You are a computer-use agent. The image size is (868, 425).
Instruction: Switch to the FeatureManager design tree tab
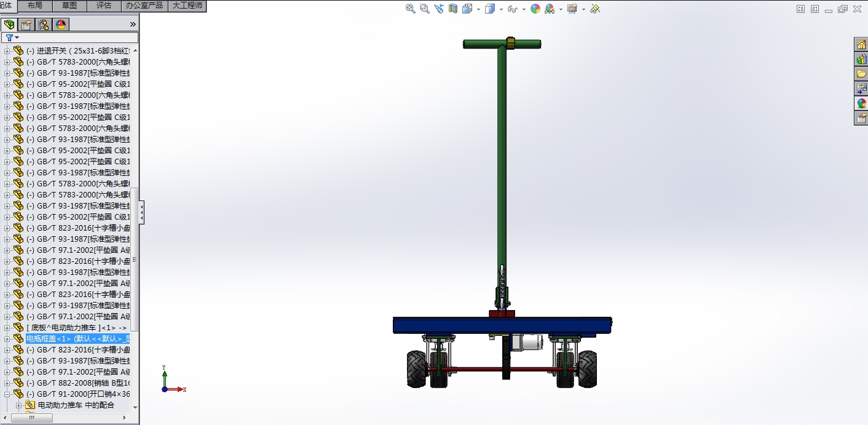[x=9, y=25]
